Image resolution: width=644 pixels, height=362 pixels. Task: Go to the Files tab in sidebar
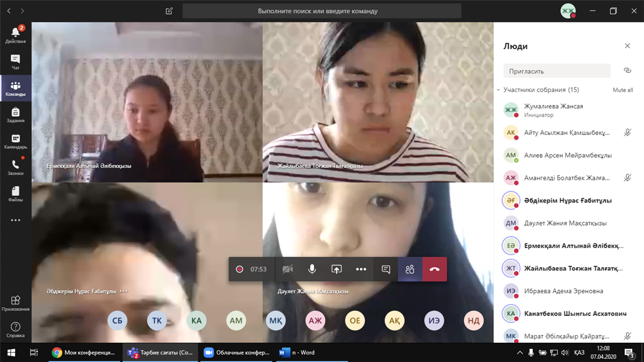(x=16, y=193)
